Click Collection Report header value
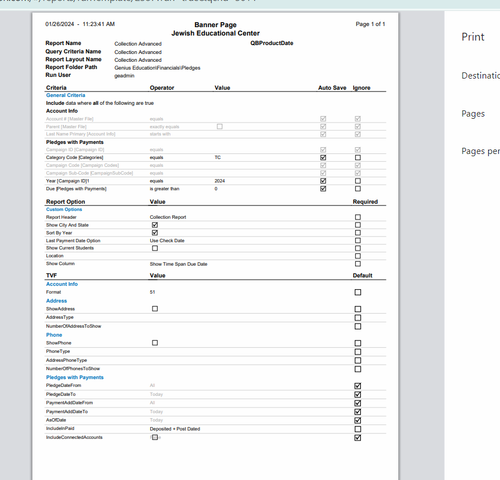Screen dimensions: 500x480 tap(168, 217)
